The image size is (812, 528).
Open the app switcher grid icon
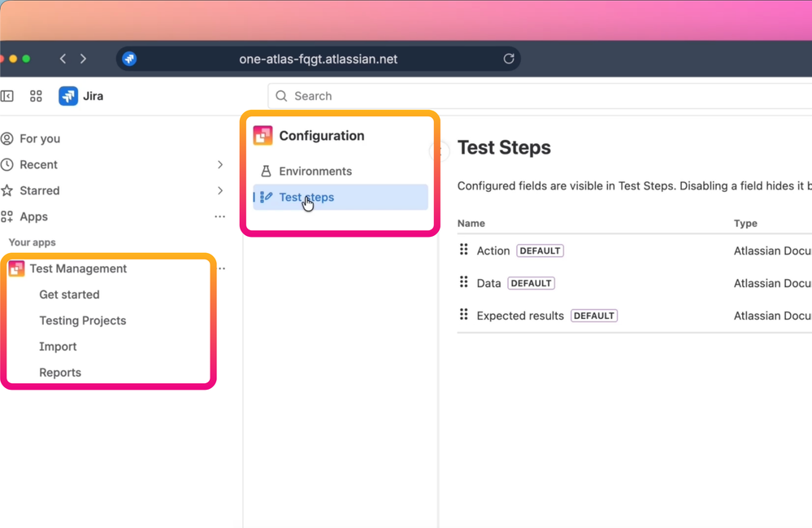(x=36, y=96)
